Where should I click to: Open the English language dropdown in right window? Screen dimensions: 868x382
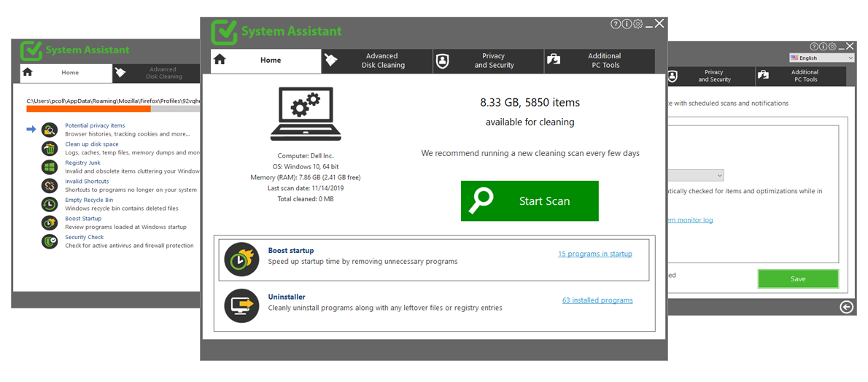tap(821, 58)
